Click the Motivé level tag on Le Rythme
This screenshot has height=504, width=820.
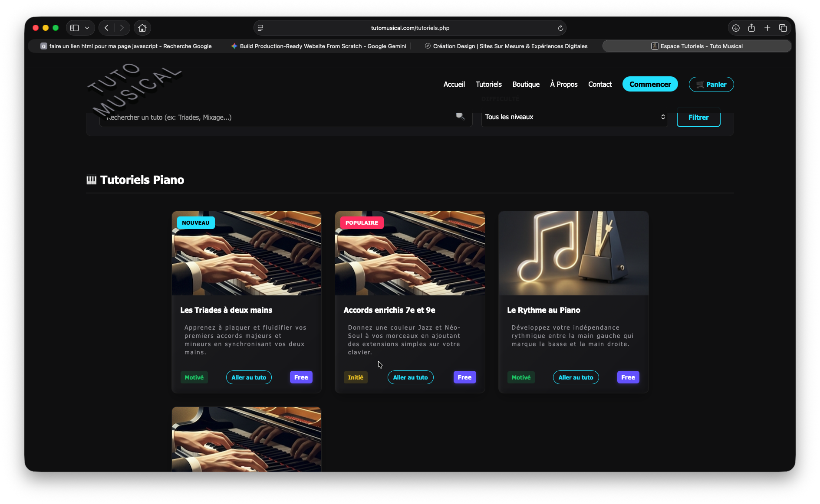coord(521,377)
